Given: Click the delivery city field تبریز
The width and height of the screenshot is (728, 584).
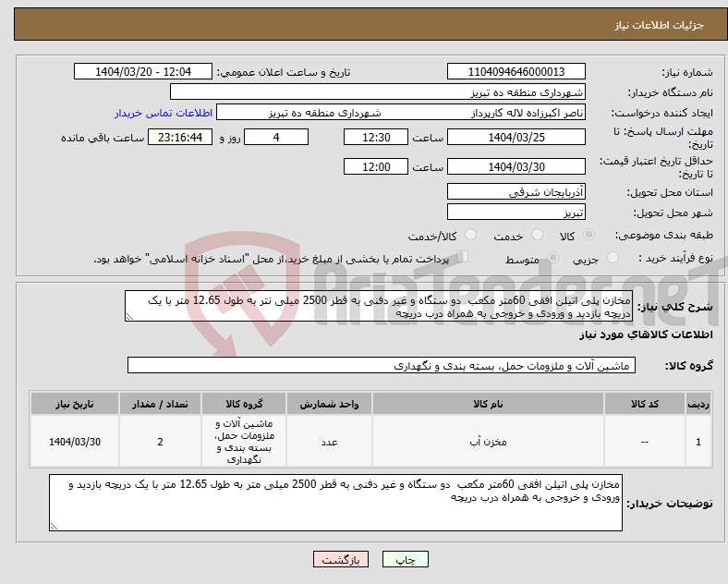Looking at the screenshot, I should coord(516,213).
